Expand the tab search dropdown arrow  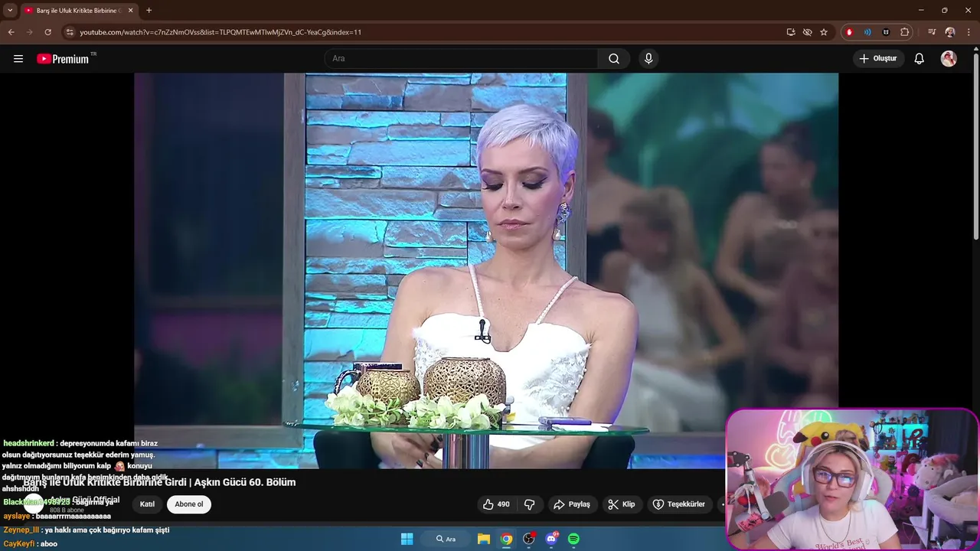click(x=10, y=10)
